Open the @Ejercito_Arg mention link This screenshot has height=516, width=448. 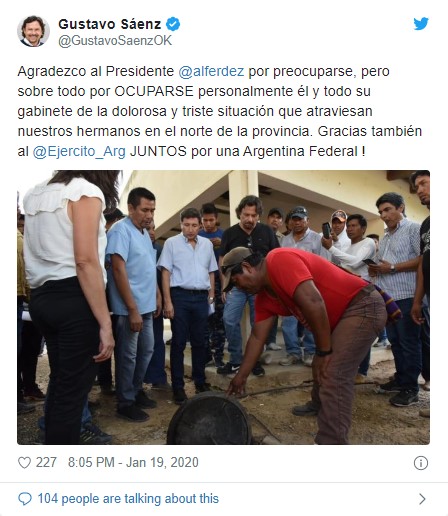79,151
